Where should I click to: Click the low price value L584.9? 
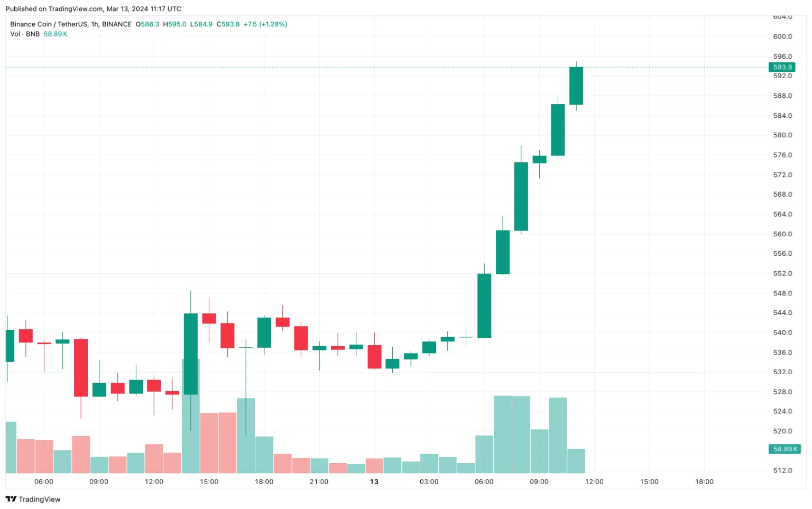click(x=201, y=24)
